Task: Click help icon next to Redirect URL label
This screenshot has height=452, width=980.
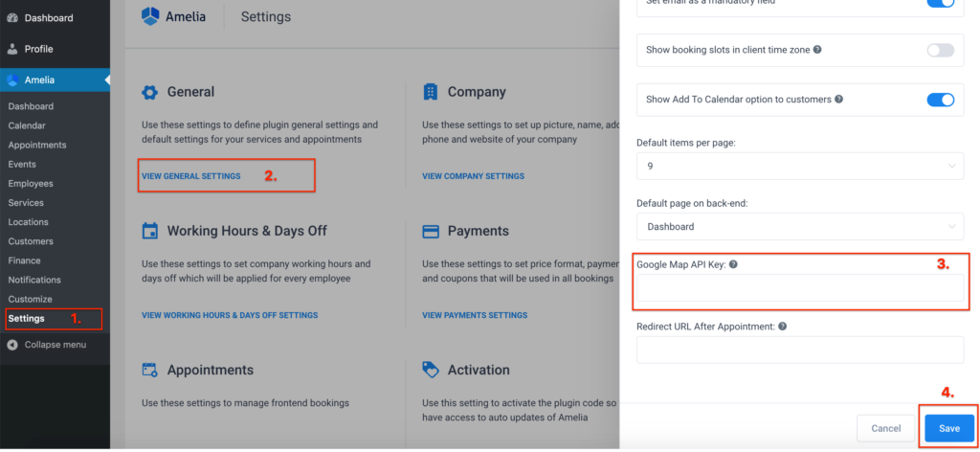Action: 783,327
